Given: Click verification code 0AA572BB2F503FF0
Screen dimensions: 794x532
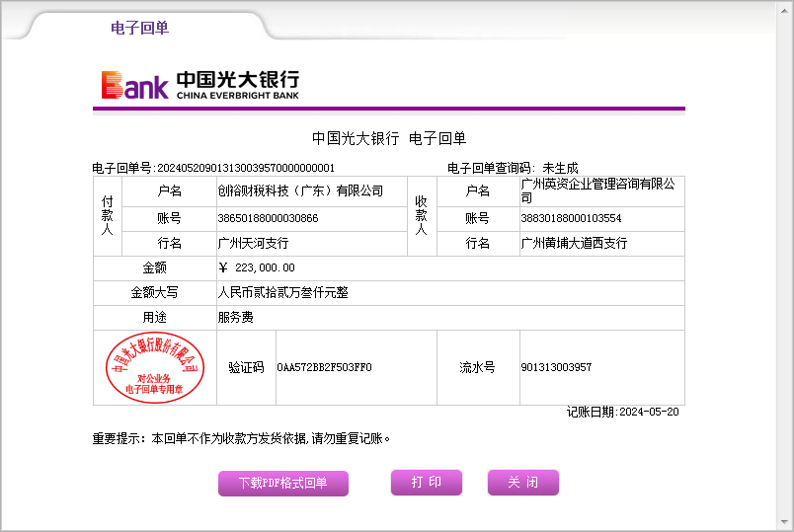Looking at the screenshot, I should (324, 367).
